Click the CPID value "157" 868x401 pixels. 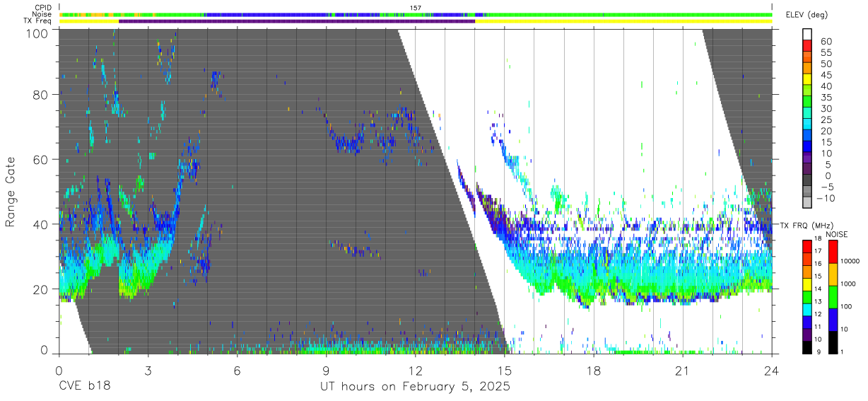[x=415, y=8]
